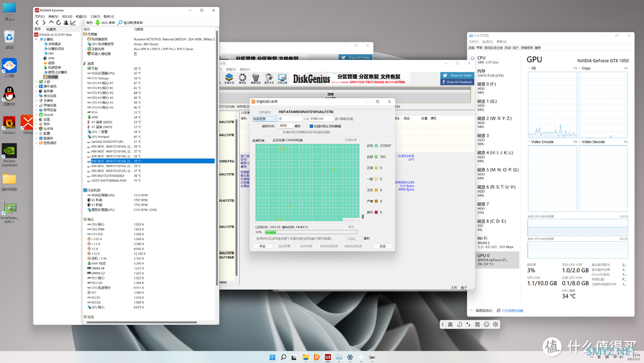The image size is (644, 363).
Task: Open File Explorer from taskbar
Action: (x=305, y=357)
